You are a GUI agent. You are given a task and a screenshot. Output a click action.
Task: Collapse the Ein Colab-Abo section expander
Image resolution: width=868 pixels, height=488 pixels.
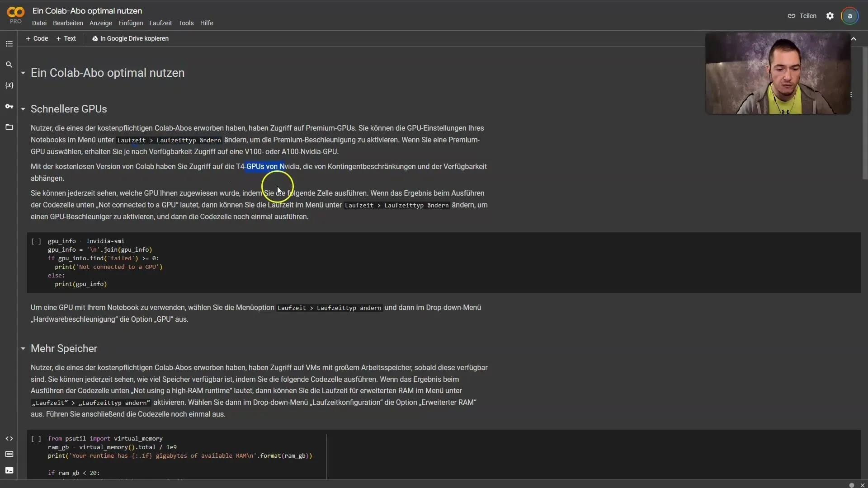pyautogui.click(x=23, y=73)
